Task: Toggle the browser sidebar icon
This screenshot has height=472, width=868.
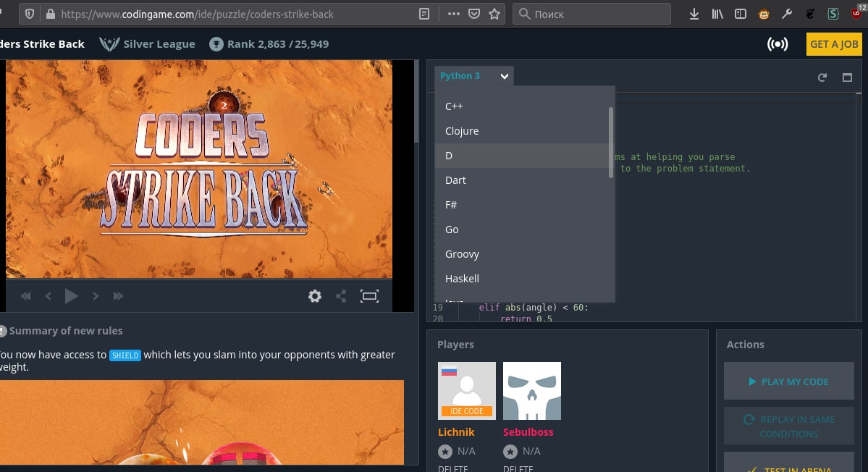Action: 740,14
